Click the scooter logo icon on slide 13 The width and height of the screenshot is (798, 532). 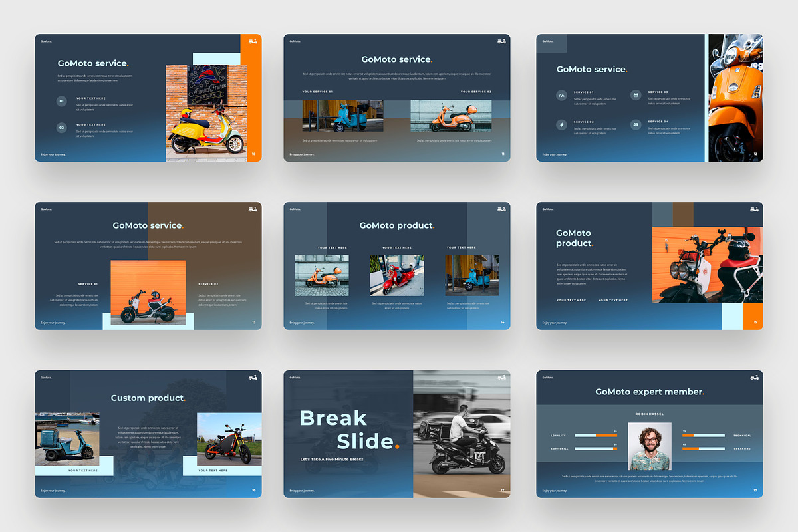pos(252,209)
